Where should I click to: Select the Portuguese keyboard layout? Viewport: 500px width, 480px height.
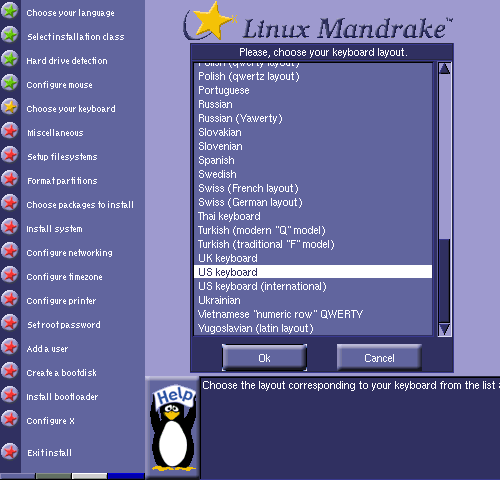tap(313, 91)
